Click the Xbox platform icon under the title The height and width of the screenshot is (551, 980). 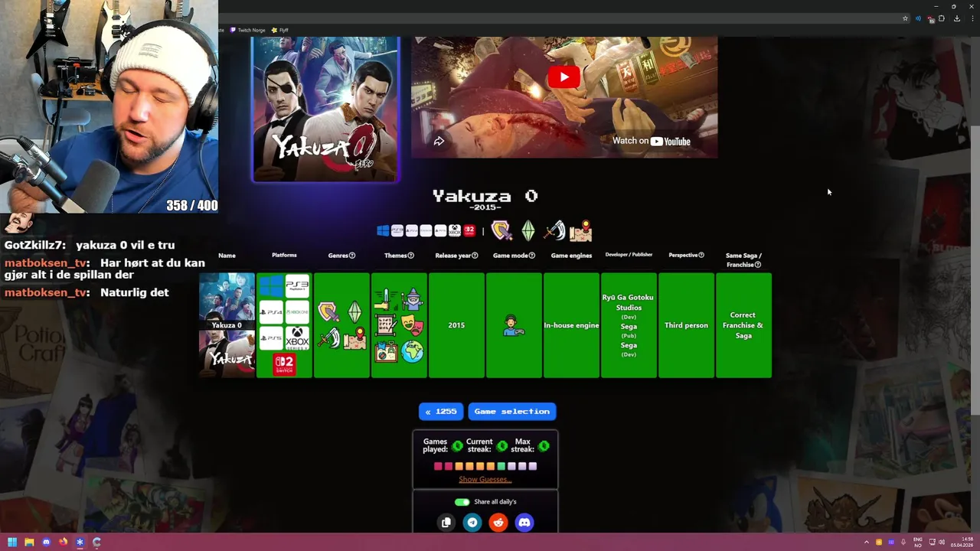[455, 230]
